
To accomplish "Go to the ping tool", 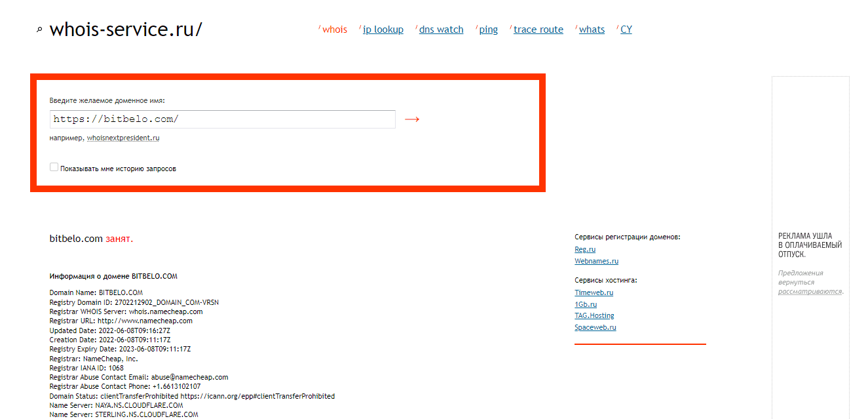I will point(488,30).
